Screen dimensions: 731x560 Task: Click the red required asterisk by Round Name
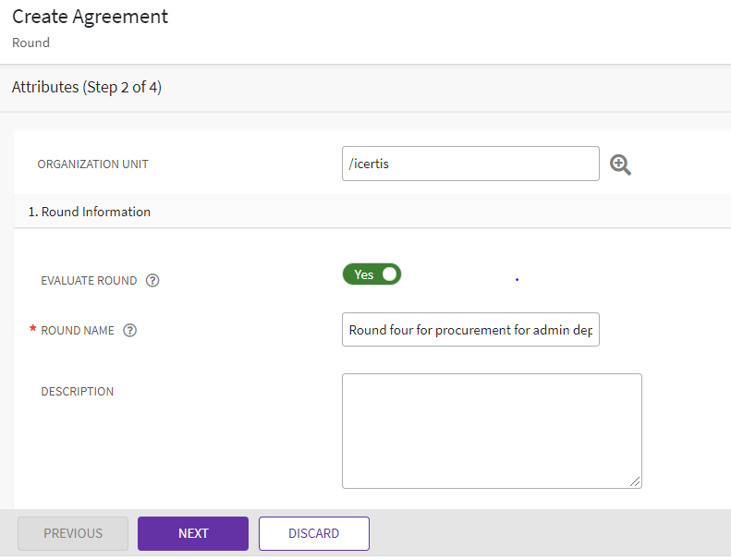(33, 331)
